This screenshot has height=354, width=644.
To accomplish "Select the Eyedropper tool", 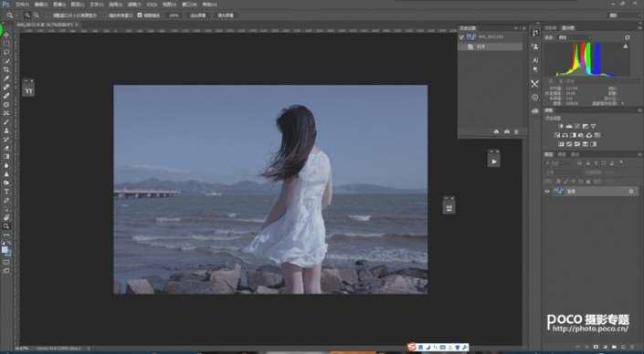I will click(6, 78).
